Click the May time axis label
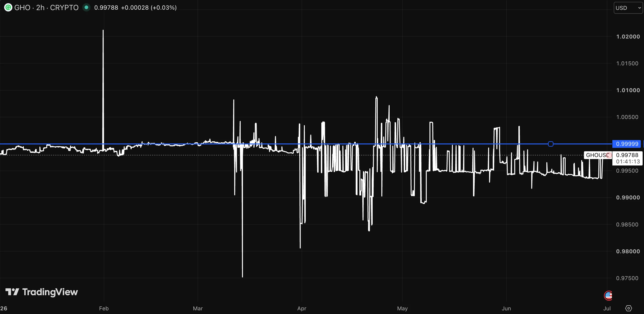Image resolution: width=644 pixels, height=314 pixels. [x=402, y=308]
